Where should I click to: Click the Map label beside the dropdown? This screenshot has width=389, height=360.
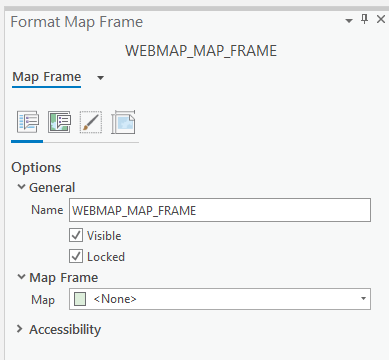(x=43, y=300)
